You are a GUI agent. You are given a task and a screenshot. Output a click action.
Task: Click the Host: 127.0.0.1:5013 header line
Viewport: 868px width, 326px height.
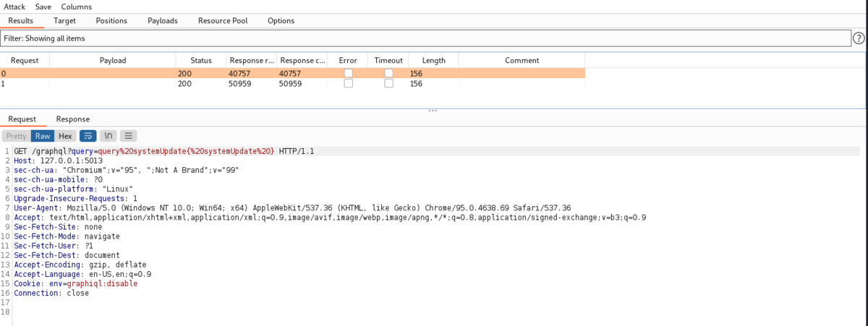tap(58, 160)
